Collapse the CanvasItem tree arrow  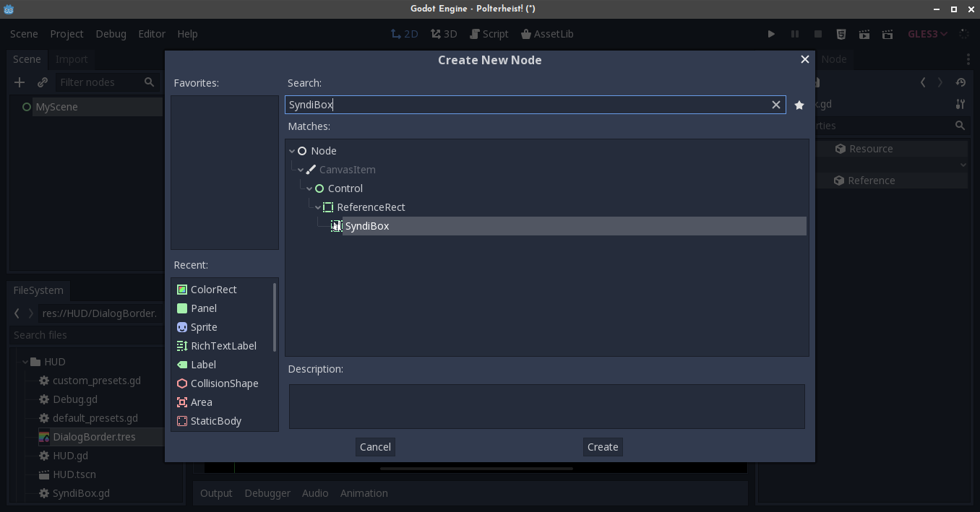(x=301, y=170)
